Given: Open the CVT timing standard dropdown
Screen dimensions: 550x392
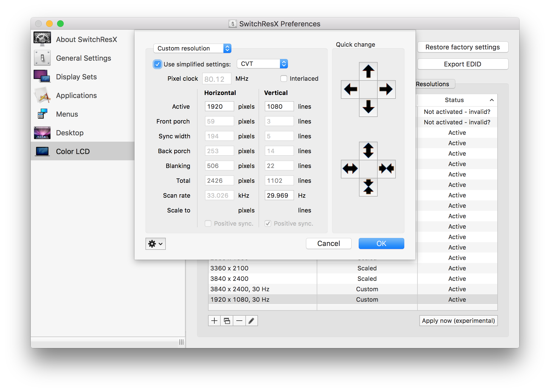Looking at the screenshot, I should click(x=262, y=64).
